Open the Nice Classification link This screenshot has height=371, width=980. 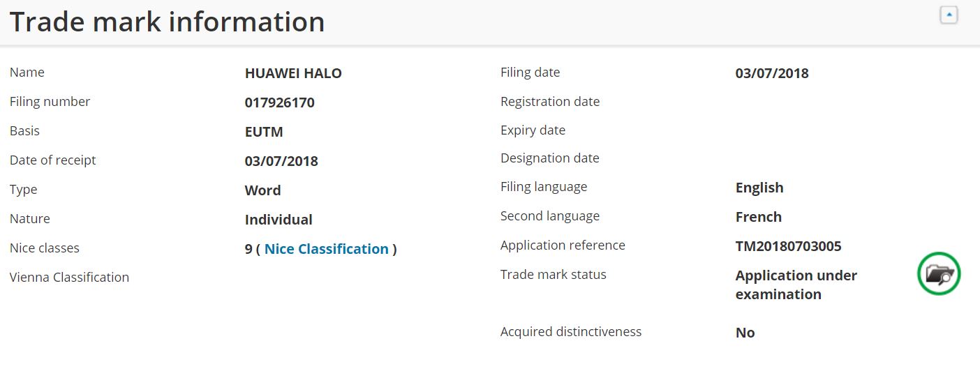[326, 249]
